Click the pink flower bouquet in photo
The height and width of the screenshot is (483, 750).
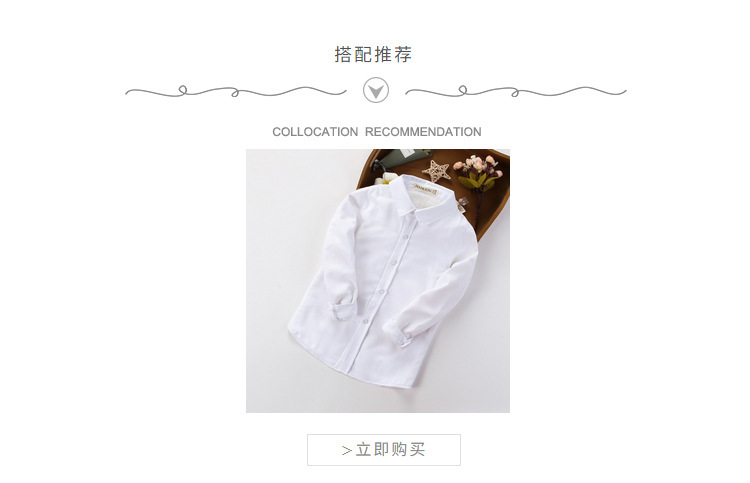point(478,173)
